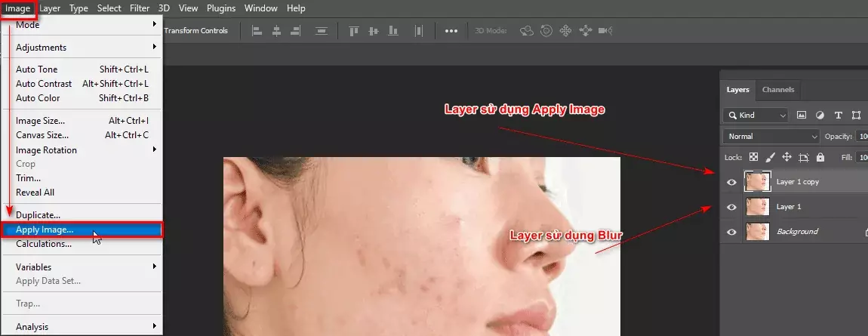
Task: Filter layers by adjustment layer icon
Action: click(x=820, y=115)
